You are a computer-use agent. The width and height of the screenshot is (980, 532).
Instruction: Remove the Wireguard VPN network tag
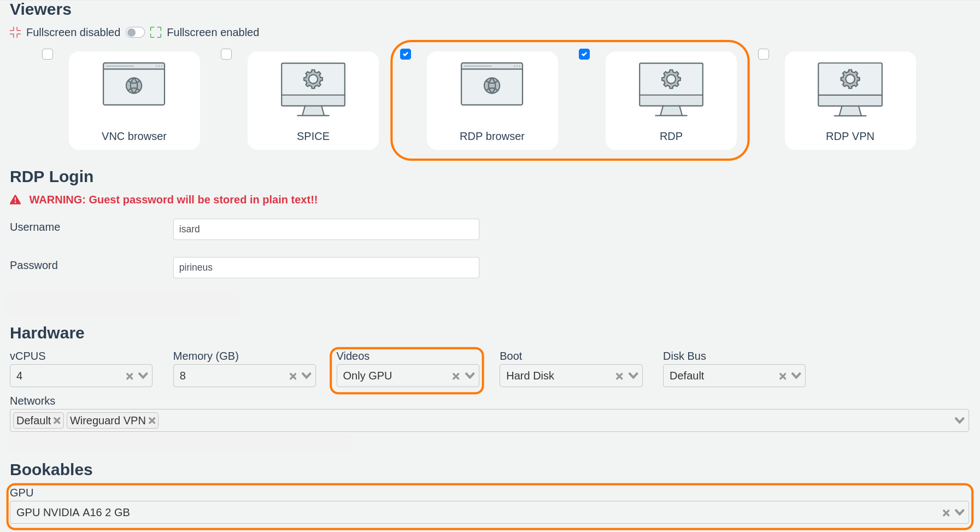tap(152, 420)
